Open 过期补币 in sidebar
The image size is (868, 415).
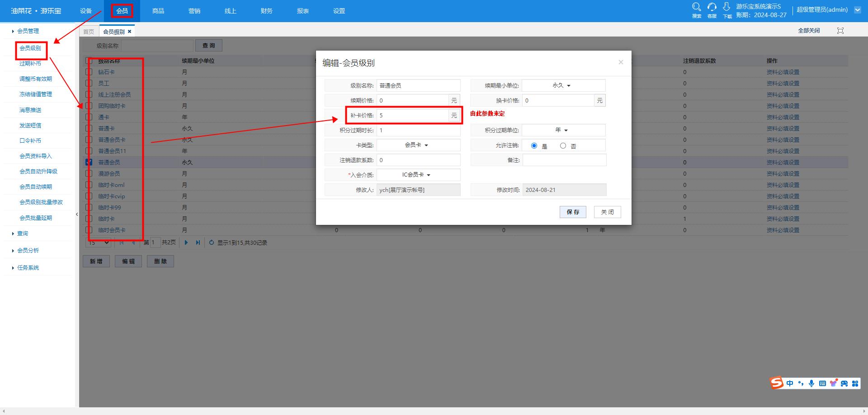[x=30, y=63]
